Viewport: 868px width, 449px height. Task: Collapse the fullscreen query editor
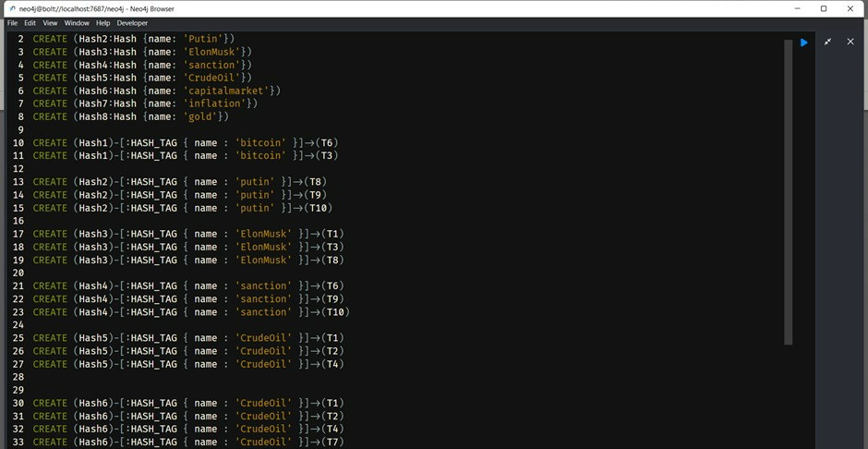point(827,42)
